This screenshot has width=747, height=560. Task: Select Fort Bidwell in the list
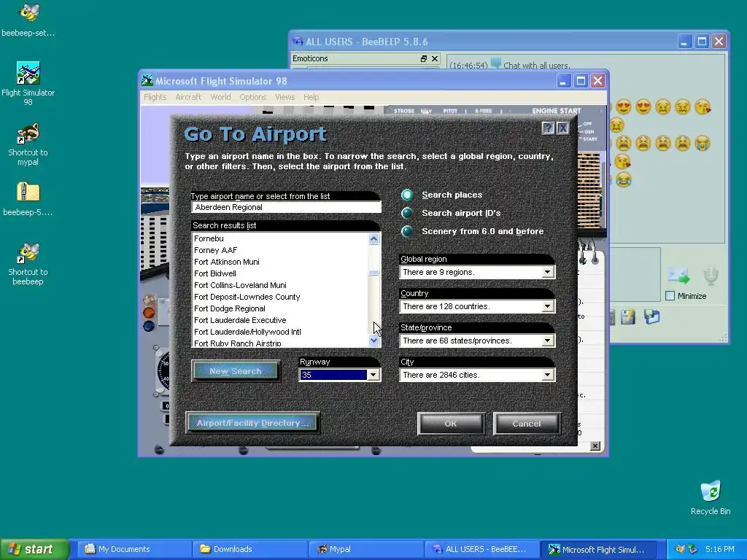click(x=280, y=273)
